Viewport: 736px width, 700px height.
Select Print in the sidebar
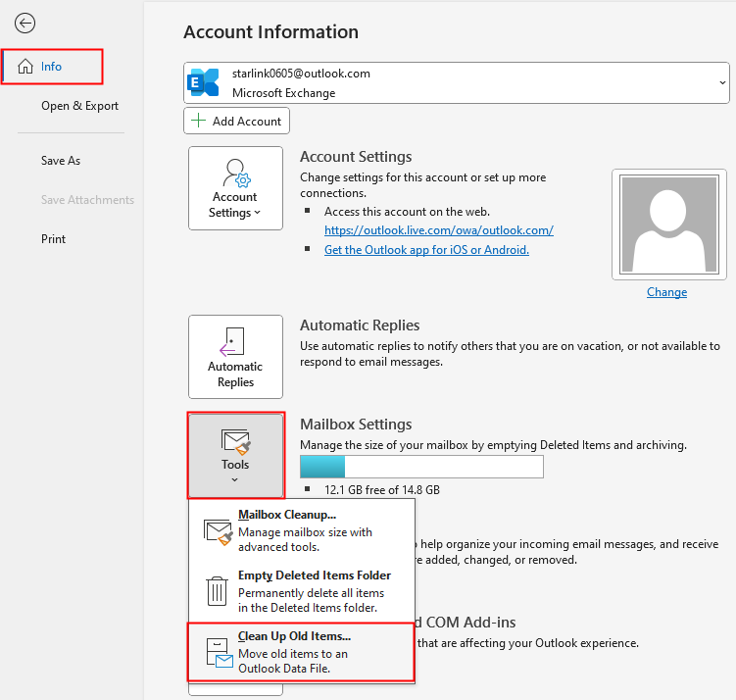point(54,239)
